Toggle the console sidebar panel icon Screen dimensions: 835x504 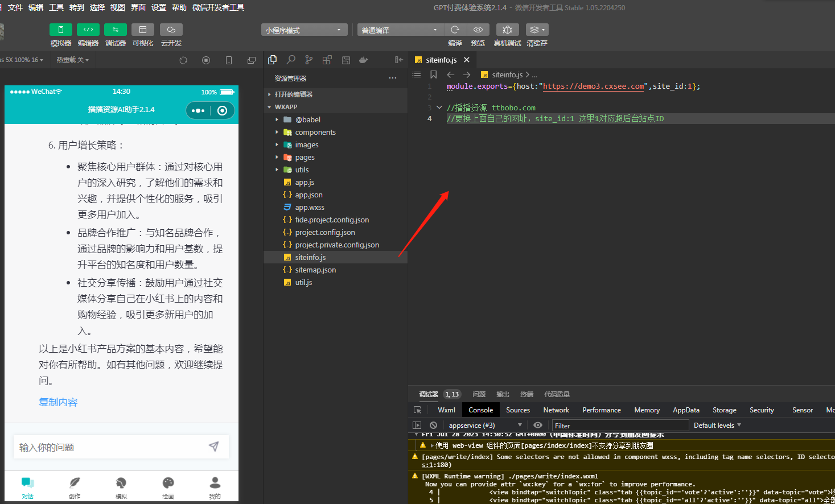coord(417,425)
